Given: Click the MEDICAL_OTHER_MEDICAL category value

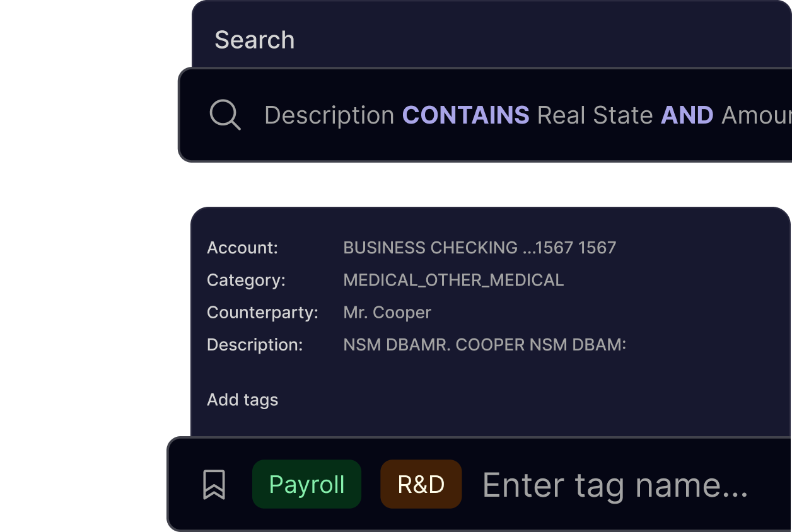Looking at the screenshot, I should pos(453,280).
